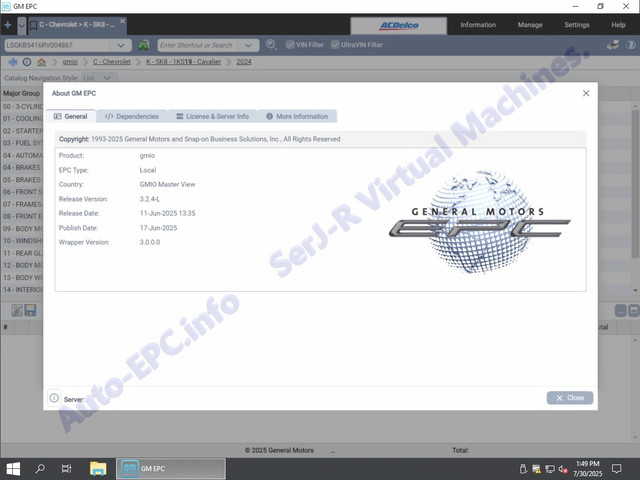Open the gmio breadcrumb link
Screen dimensions: 640x480
[x=70, y=62]
